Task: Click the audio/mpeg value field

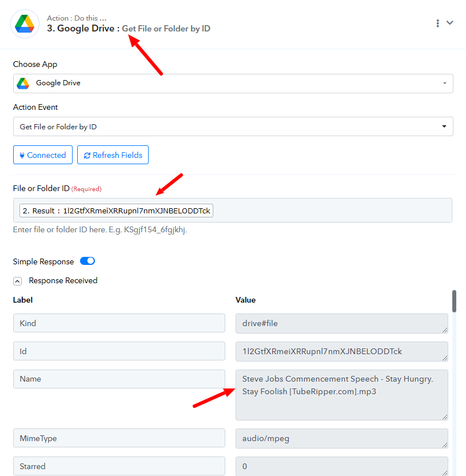Action: point(341,438)
